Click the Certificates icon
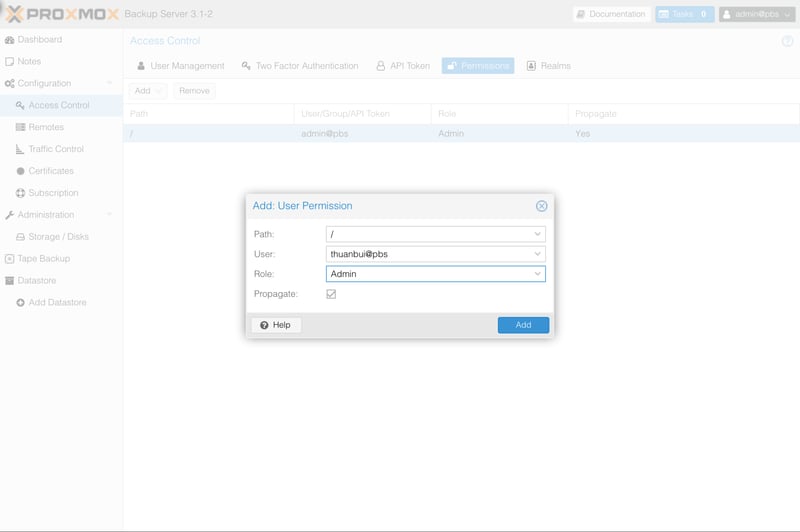The height and width of the screenshot is (532, 800). tap(20, 171)
